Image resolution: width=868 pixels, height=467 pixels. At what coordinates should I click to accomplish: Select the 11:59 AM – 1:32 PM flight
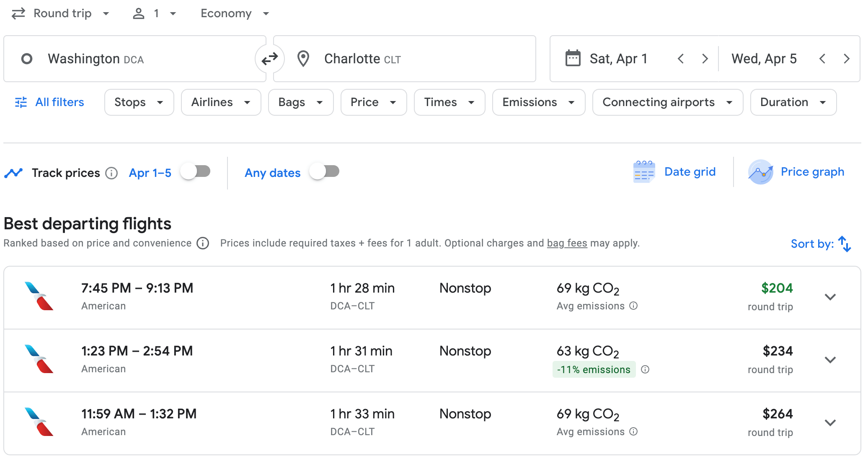(432, 423)
